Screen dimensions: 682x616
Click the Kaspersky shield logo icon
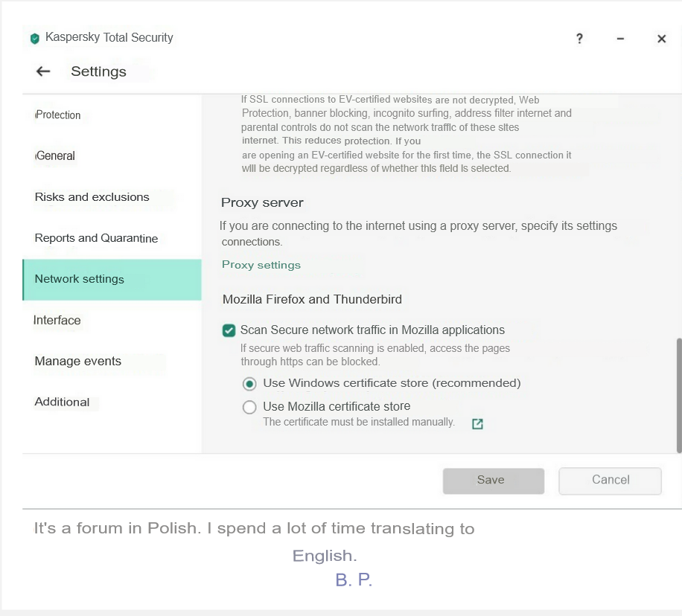[34, 38]
